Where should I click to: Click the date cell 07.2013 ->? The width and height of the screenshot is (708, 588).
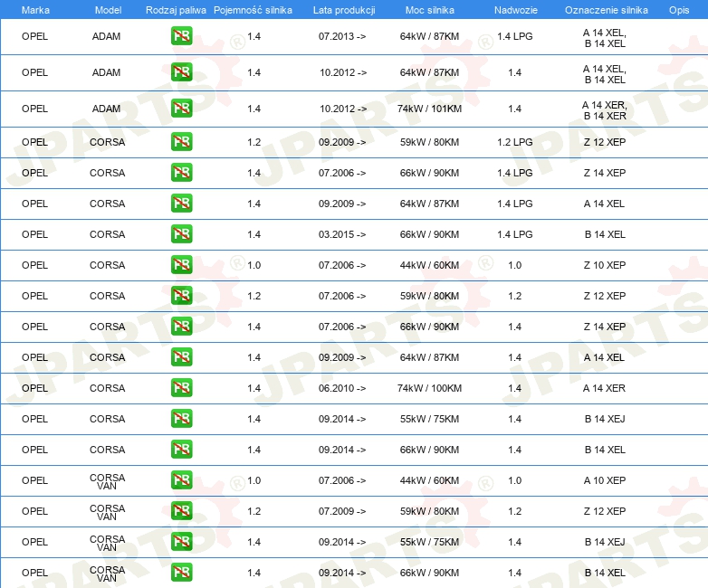[x=342, y=36]
